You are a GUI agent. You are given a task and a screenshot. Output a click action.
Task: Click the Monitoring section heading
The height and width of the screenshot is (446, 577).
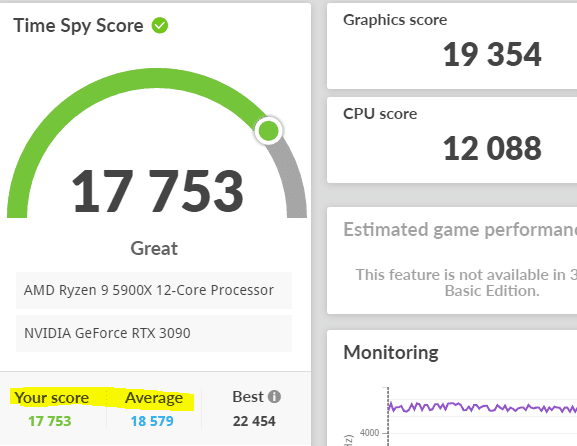391,353
